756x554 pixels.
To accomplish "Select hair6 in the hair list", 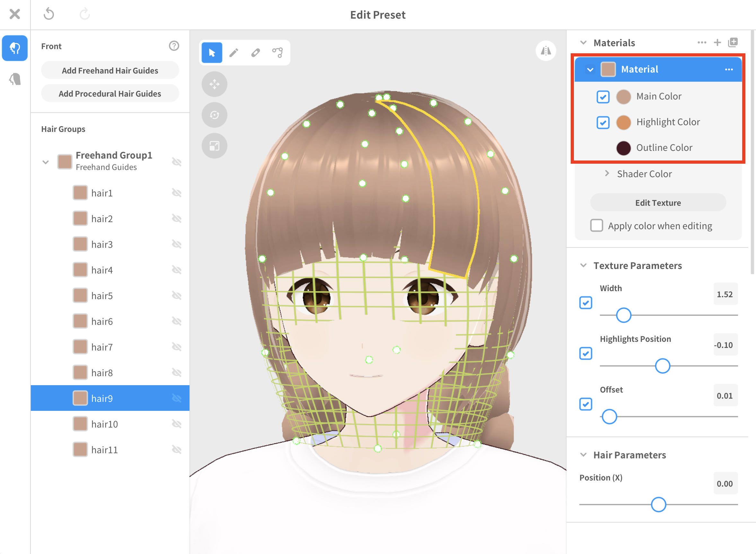I will click(x=110, y=321).
